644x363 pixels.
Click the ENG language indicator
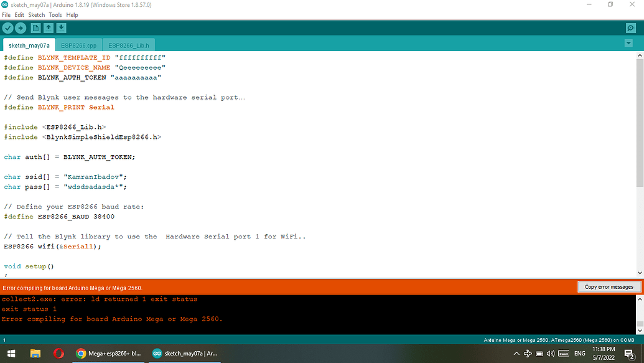580,353
